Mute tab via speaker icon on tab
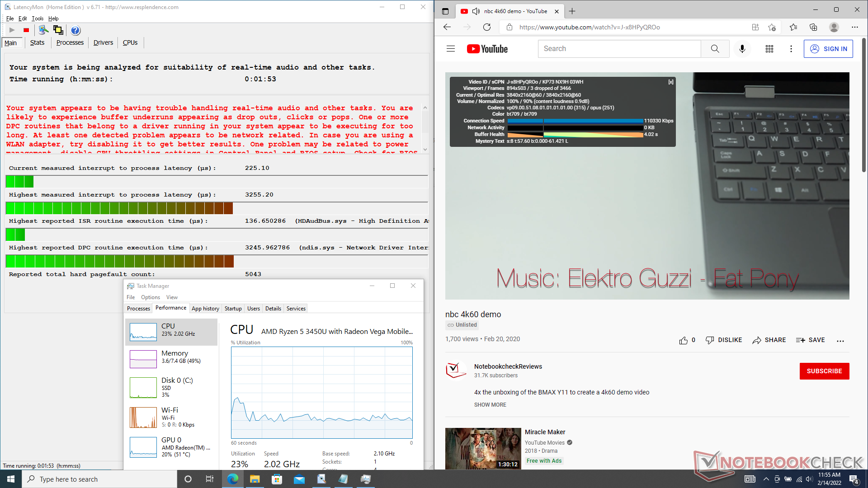Screen dimensions: 868x488 pyautogui.click(x=476, y=11)
